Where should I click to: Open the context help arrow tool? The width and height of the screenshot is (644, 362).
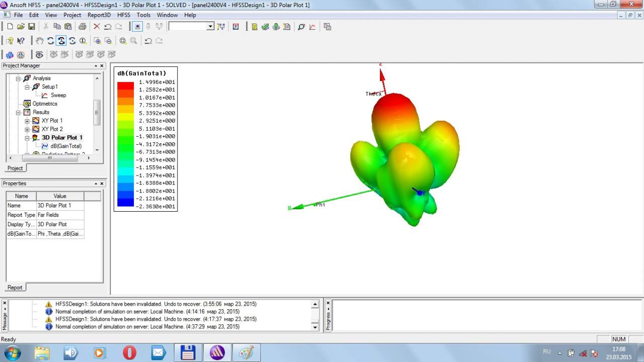click(21, 41)
